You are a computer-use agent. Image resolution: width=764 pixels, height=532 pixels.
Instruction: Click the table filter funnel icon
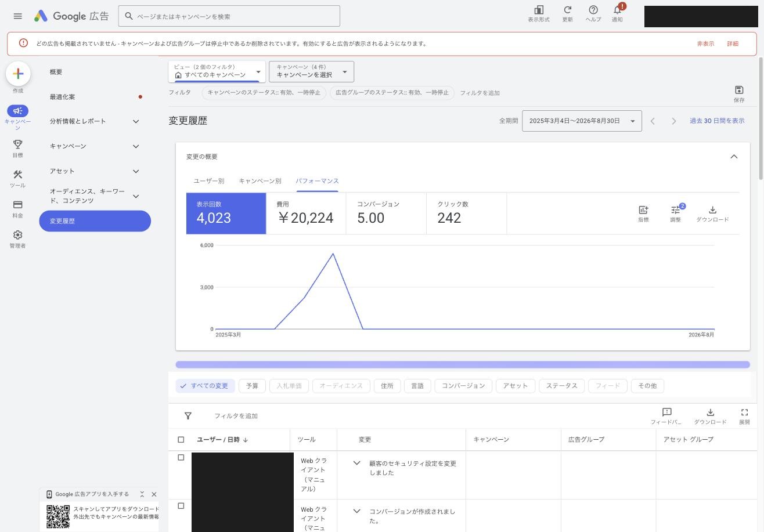coord(188,416)
